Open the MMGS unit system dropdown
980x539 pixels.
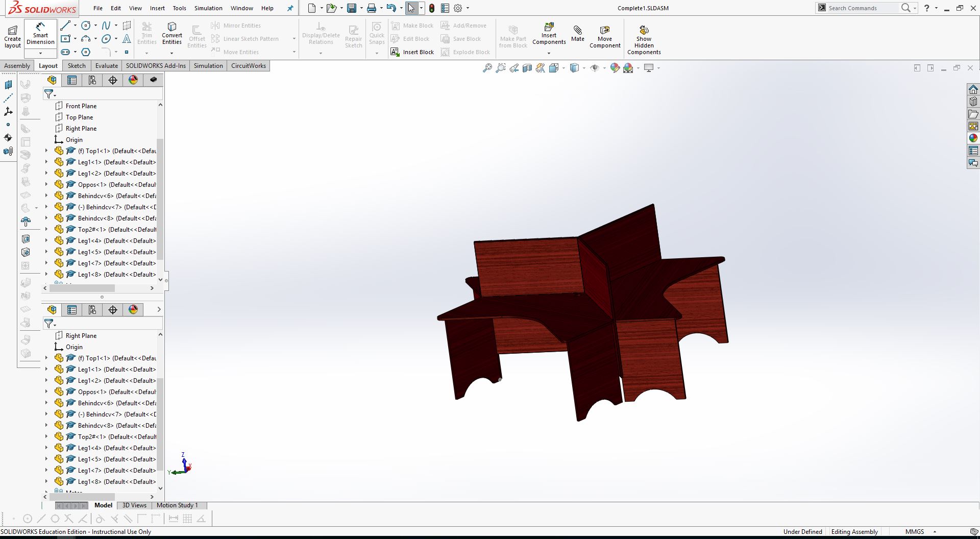pos(935,532)
